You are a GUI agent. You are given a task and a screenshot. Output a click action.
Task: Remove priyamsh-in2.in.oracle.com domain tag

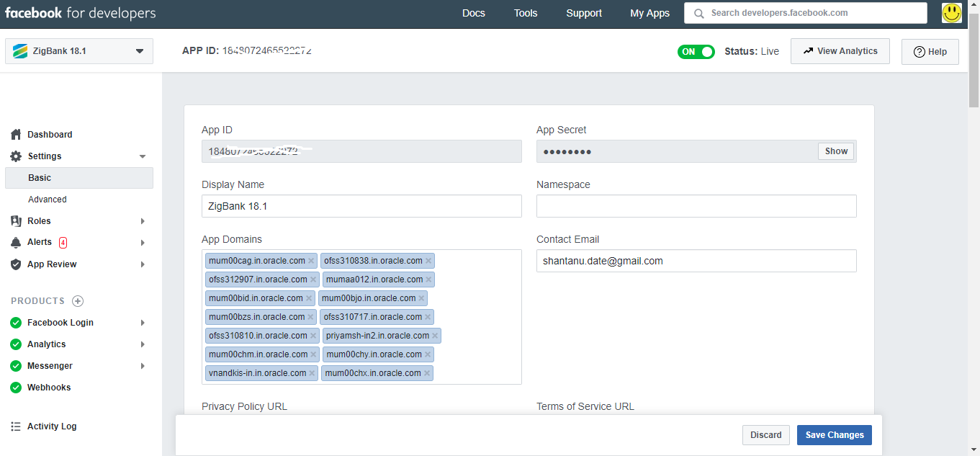click(435, 336)
